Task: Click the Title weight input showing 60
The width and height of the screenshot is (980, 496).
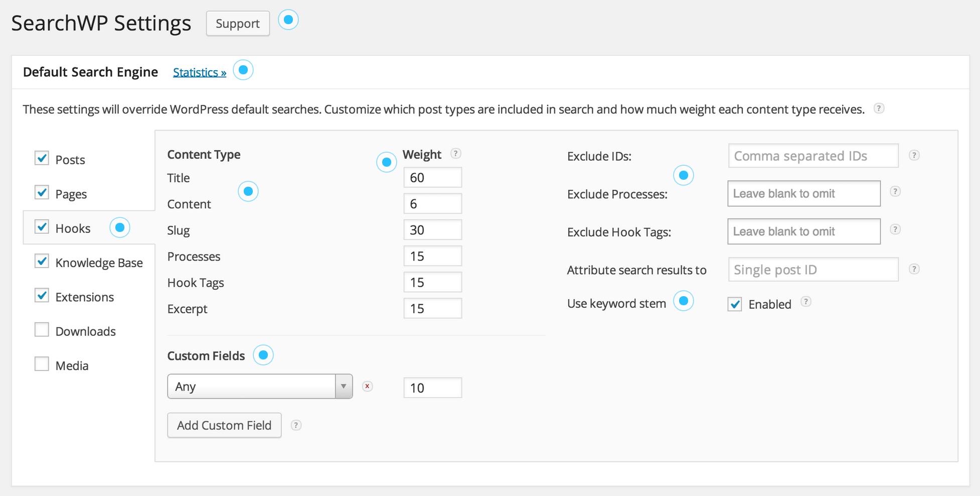Action: coord(432,177)
